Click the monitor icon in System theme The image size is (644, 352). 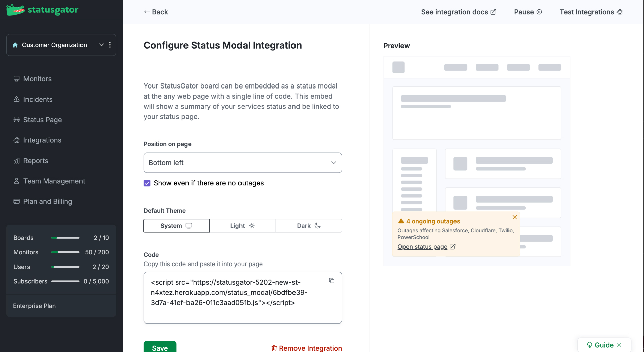point(189,226)
